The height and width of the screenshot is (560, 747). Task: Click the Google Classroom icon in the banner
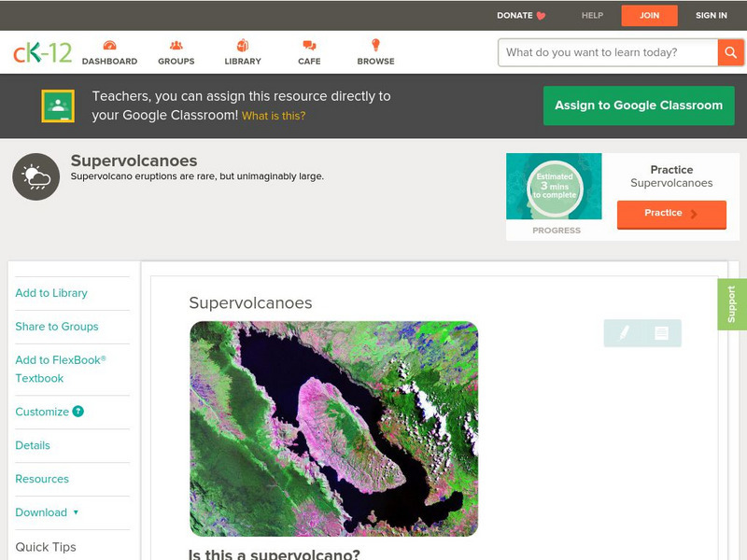click(59, 105)
